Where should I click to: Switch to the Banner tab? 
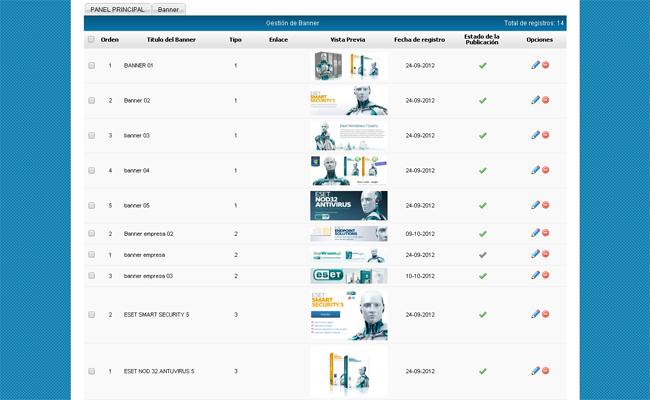(x=169, y=9)
